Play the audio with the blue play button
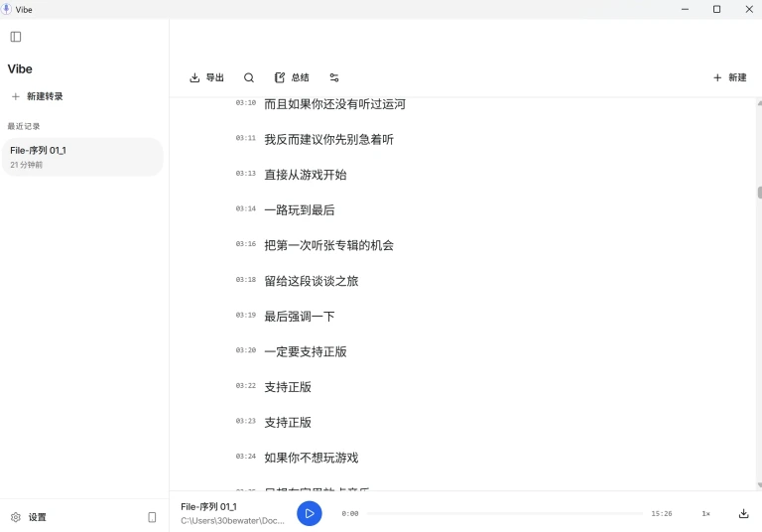Screen dimensions: 762x532 point(310,513)
